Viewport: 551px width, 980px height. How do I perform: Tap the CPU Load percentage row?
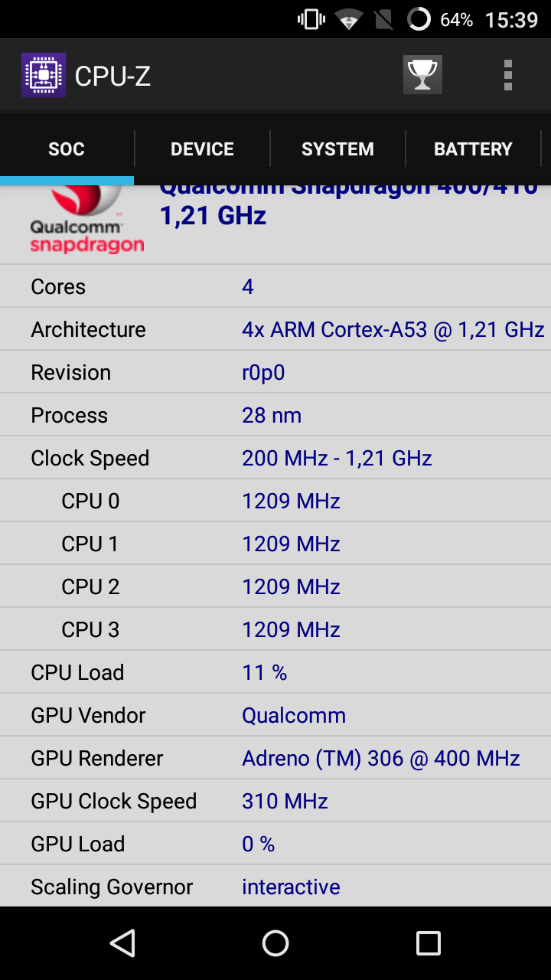tap(275, 672)
